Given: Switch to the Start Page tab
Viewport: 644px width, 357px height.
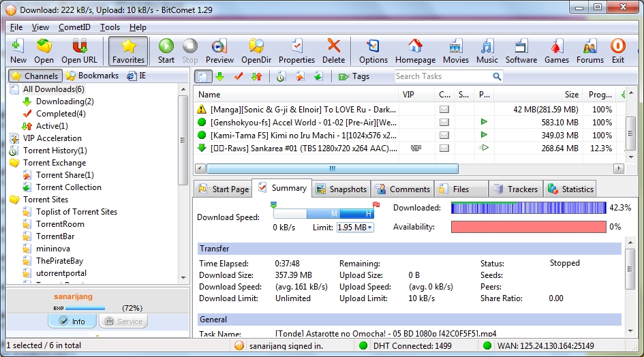Looking at the screenshot, I should click(224, 189).
